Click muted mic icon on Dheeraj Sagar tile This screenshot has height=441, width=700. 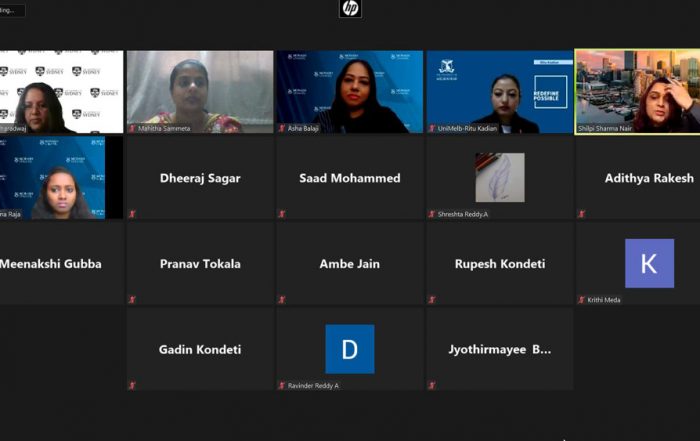132,214
